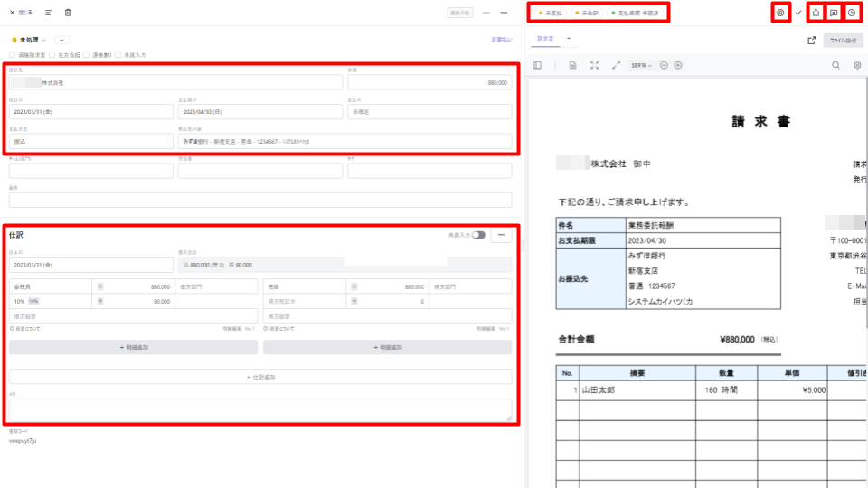
Task: Check the 源泉あり checkbox
Action: [87, 55]
